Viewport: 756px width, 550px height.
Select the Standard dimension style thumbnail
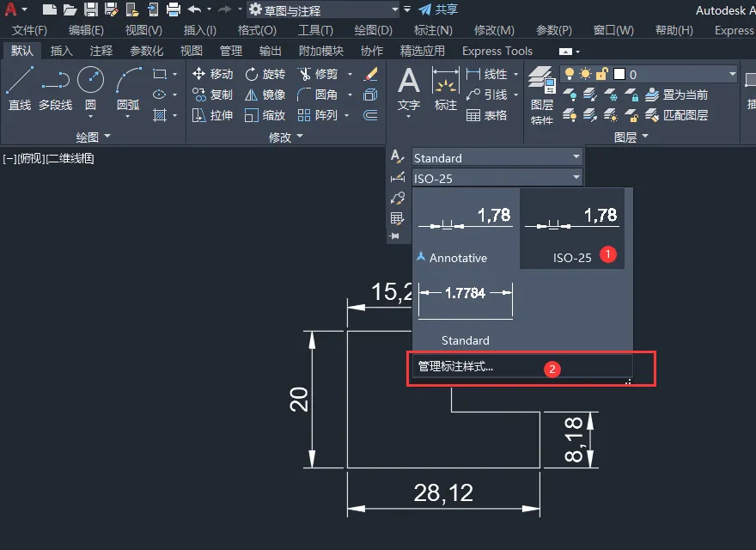[x=466, y=311]
